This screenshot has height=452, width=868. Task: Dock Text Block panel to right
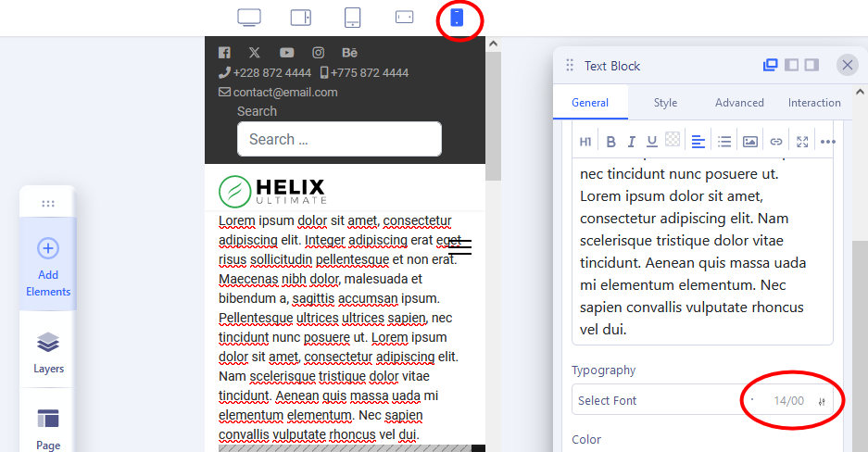[811, 65]
